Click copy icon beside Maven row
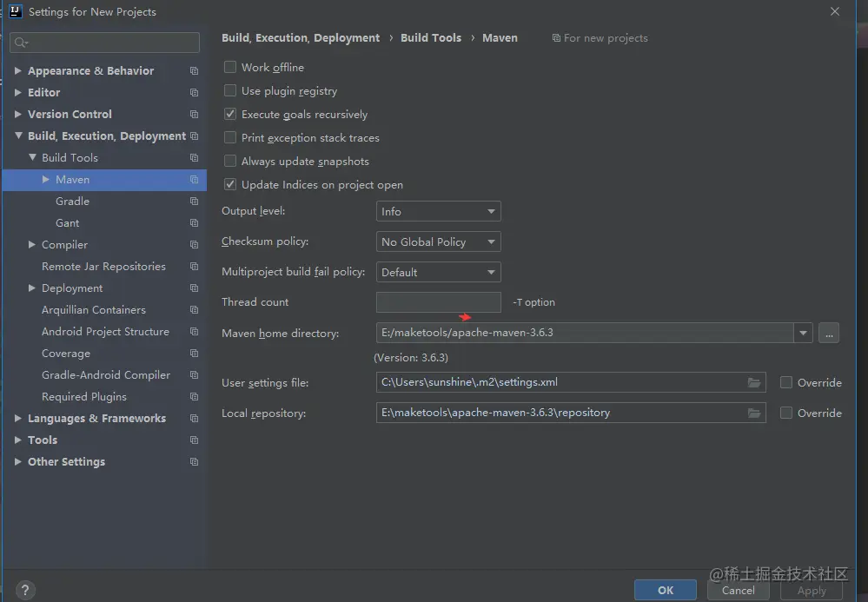This screenshot has width=868, height=602. pos(194,179)
